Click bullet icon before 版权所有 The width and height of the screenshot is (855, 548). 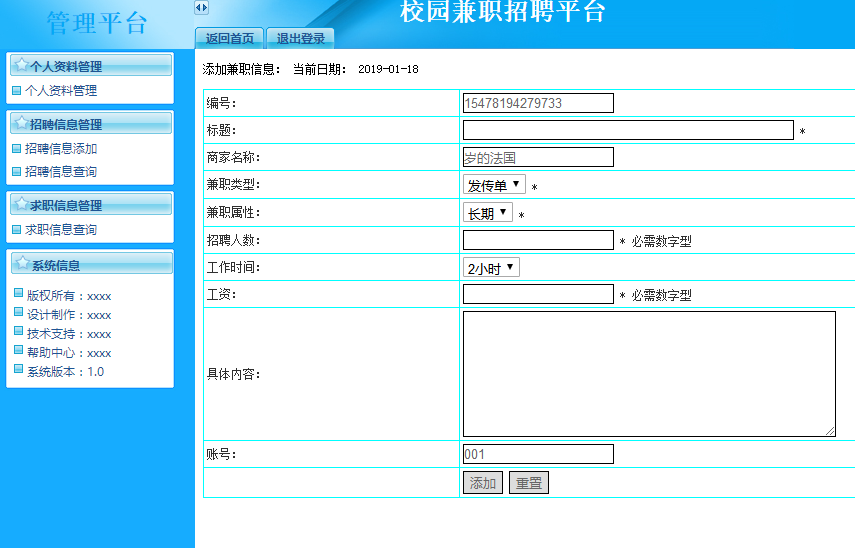tap(19, 293)
